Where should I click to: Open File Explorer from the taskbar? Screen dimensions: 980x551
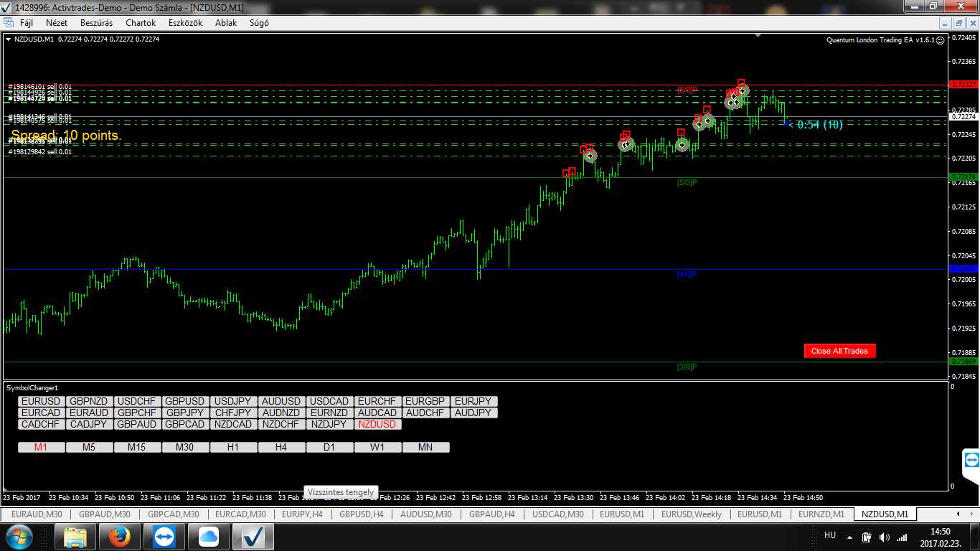[x=75, y=537]
